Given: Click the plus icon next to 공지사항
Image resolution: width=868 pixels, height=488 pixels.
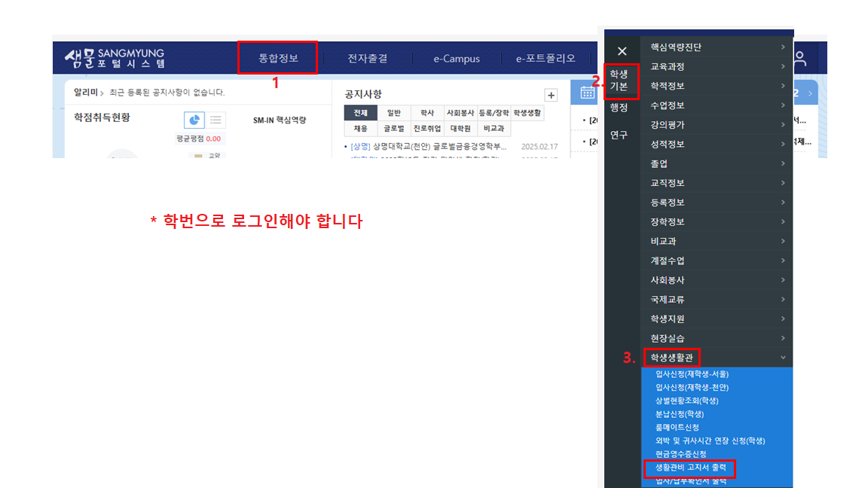Looking at the screenshot, I should coord(551,95).
